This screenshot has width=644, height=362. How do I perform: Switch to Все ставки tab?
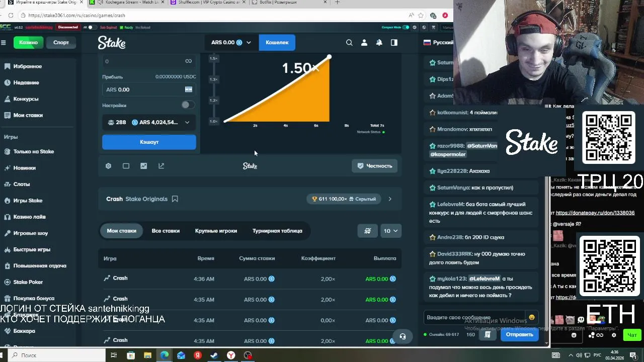pyautogui.click(x=166, y=231)
